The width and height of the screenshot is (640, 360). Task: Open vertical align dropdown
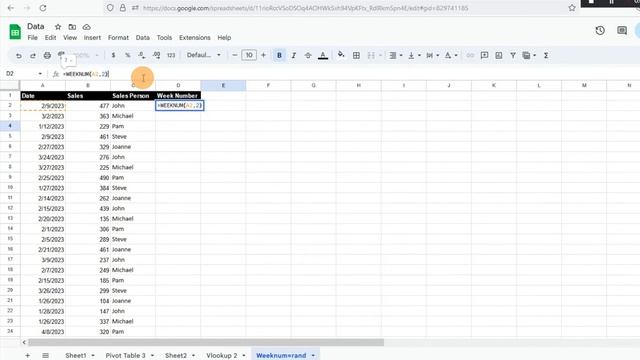tap(414, 56)
